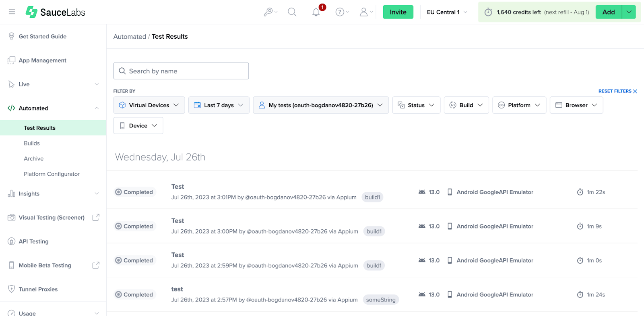Open the Platform filter dropdown
Image resolution: width=644 pixels, height=316 pixels.
[x=519, y=105]
